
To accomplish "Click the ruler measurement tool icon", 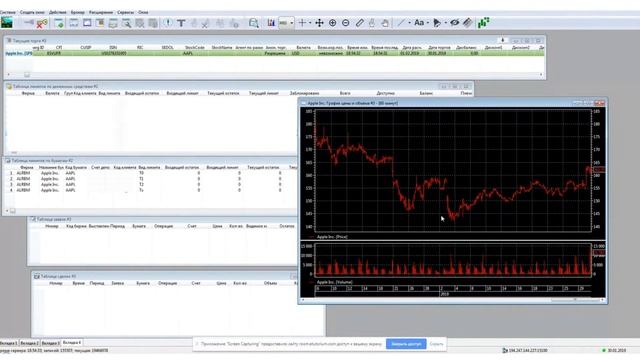I will click(x=468, y=23).
